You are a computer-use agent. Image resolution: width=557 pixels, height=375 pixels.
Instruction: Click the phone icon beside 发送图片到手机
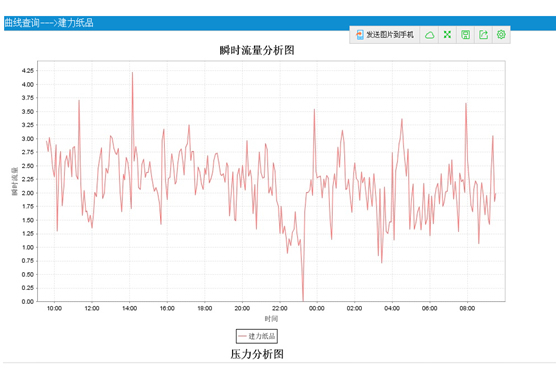pos(360,34)
